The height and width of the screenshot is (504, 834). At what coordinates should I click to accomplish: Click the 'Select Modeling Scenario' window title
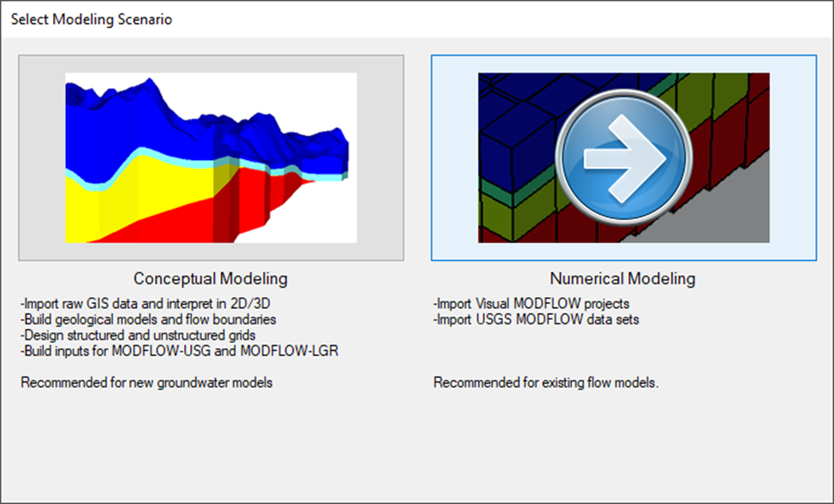click(92, 20)
